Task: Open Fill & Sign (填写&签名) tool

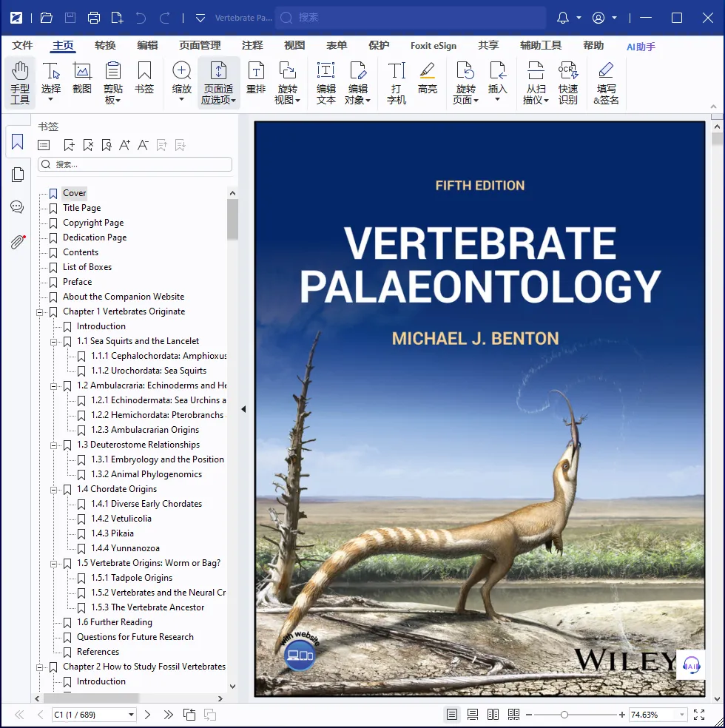Action: [606, 83]
